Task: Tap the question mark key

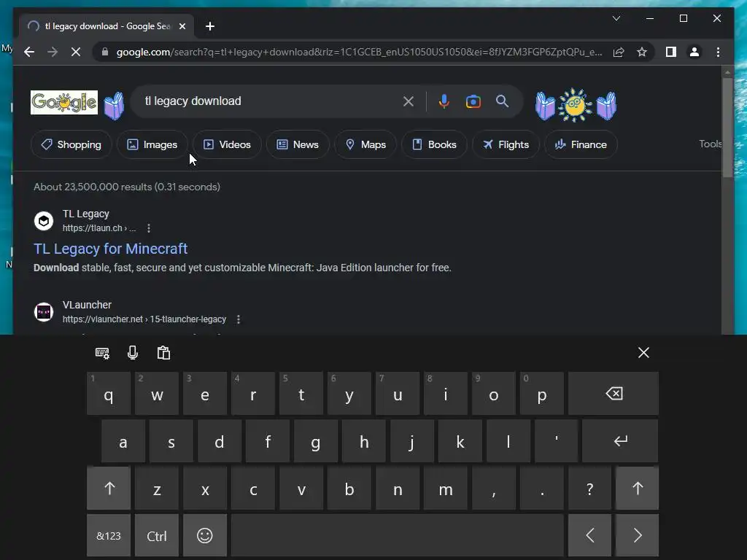Action: pyautogui.click(x=589, y=488)
